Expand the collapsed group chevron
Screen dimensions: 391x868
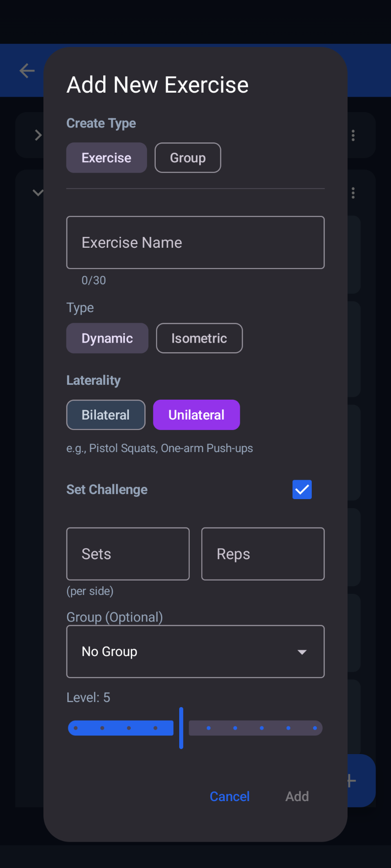[38, 135]
